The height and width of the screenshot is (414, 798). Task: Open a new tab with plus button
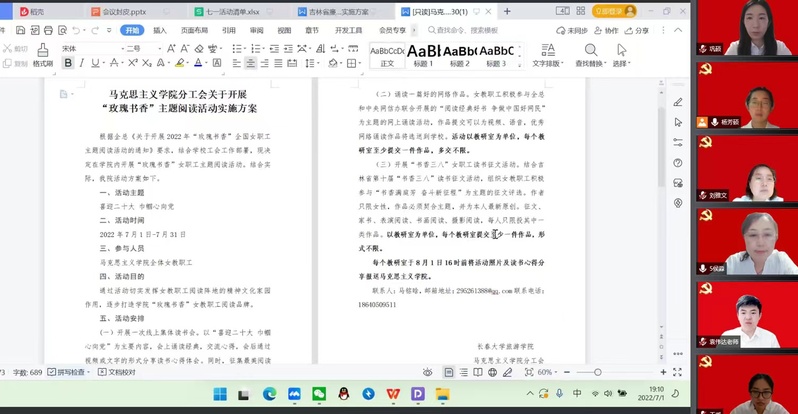point(508,11)
